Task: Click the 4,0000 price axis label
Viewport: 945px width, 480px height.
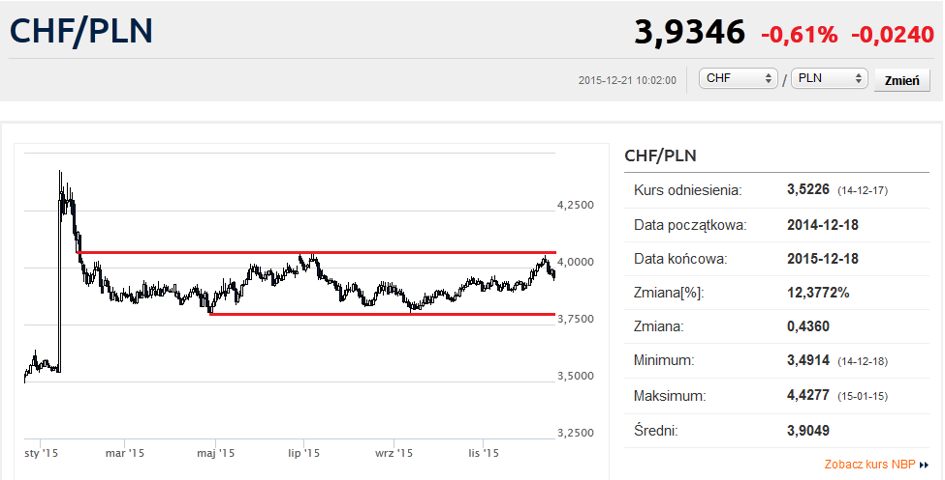Action: click(x=577, y=262)
